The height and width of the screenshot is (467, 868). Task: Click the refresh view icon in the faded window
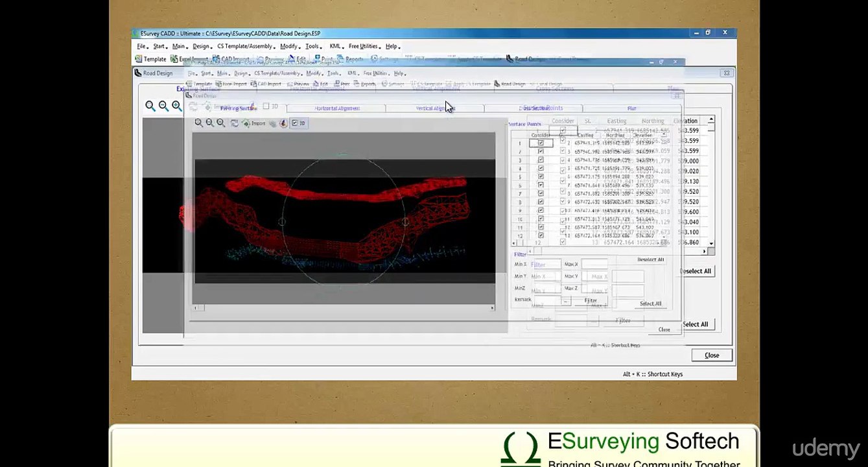[235, 123]
